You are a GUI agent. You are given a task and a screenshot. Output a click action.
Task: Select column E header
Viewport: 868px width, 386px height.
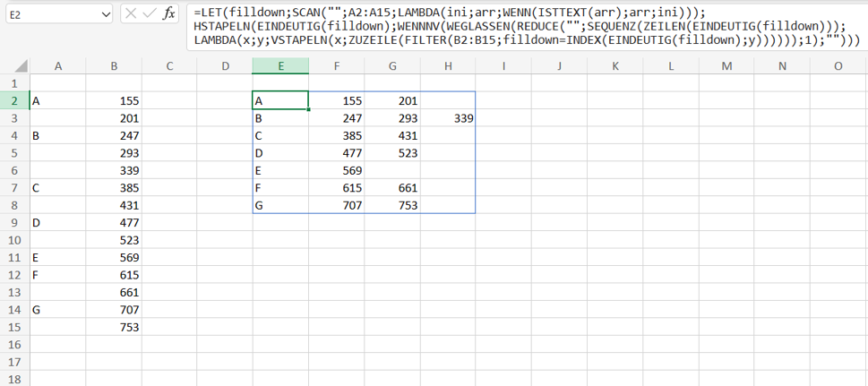280,66
